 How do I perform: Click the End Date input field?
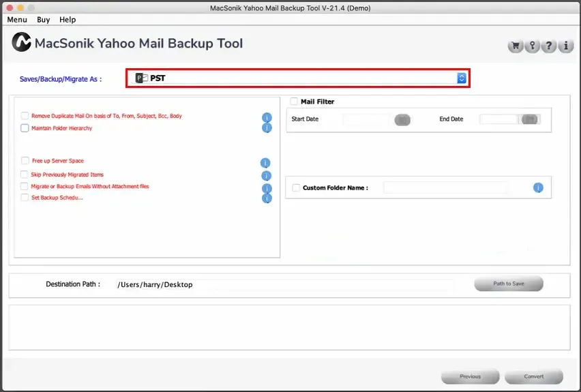(498, 119)
